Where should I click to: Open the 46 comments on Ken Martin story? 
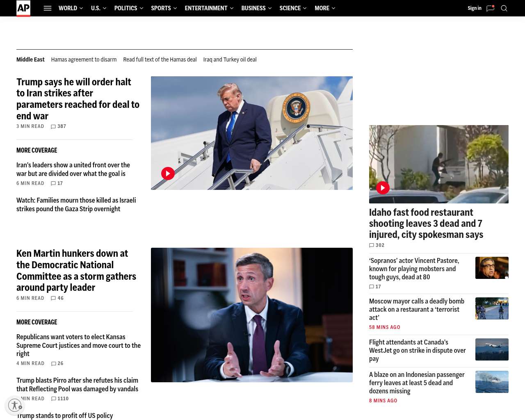[x=57, y=298]
